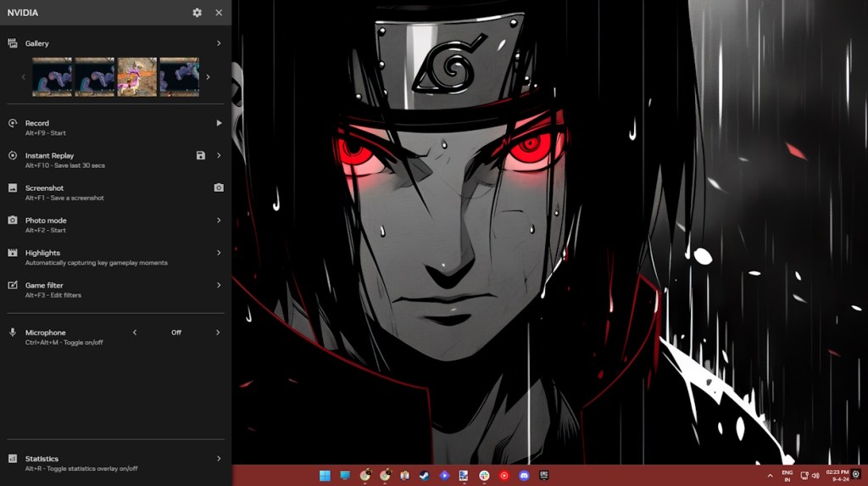Click 'Alt+F9 - Start' shortcut text
Viewport: 868px width, 486px height.
click(x=46, y=133)
